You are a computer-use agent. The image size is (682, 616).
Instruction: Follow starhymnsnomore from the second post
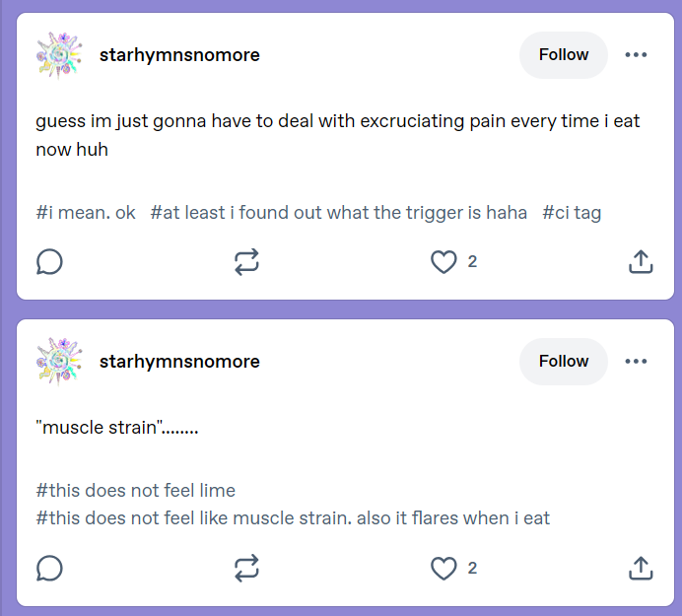tap(564, 361)
